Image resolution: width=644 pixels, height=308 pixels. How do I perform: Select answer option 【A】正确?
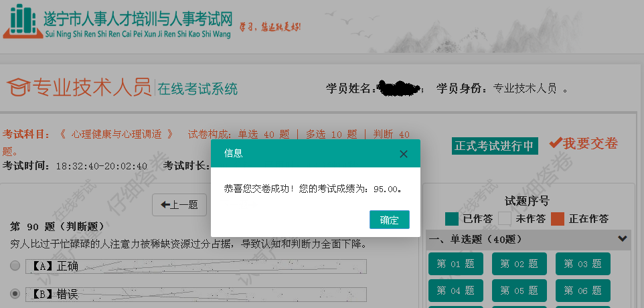point(15,266)
